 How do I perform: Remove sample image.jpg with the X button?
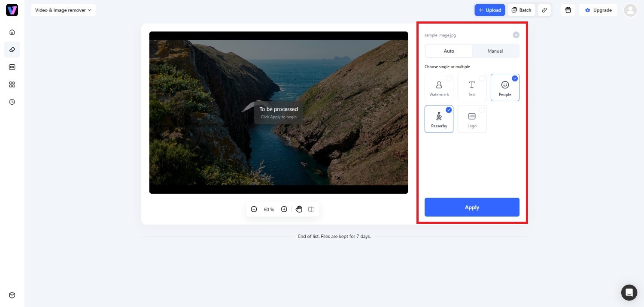tap(516, 35)
